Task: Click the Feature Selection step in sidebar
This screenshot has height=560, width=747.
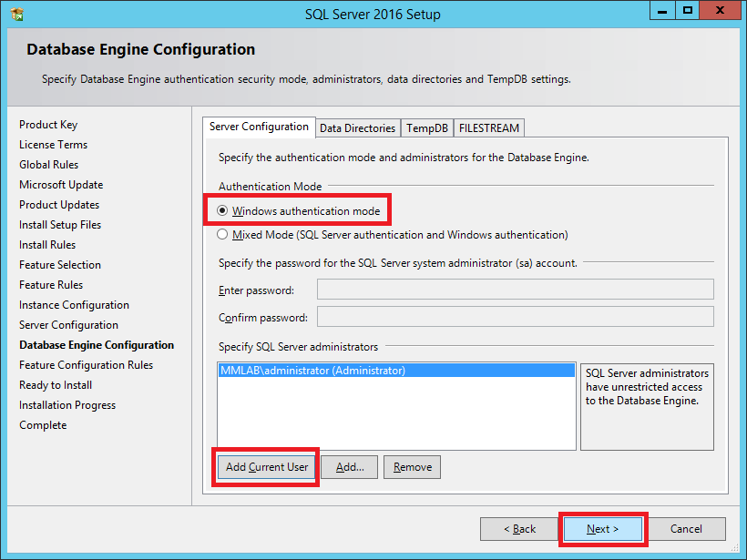Action: [60, 265]
